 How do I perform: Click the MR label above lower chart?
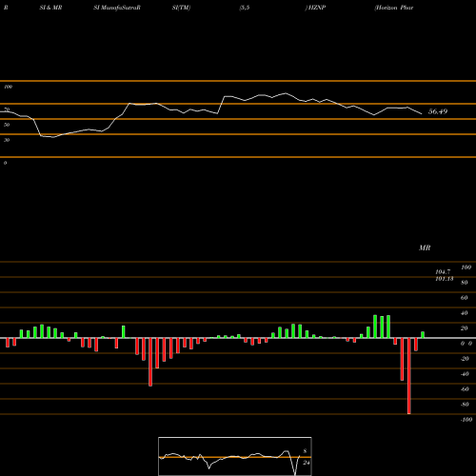tap(425, 248)
